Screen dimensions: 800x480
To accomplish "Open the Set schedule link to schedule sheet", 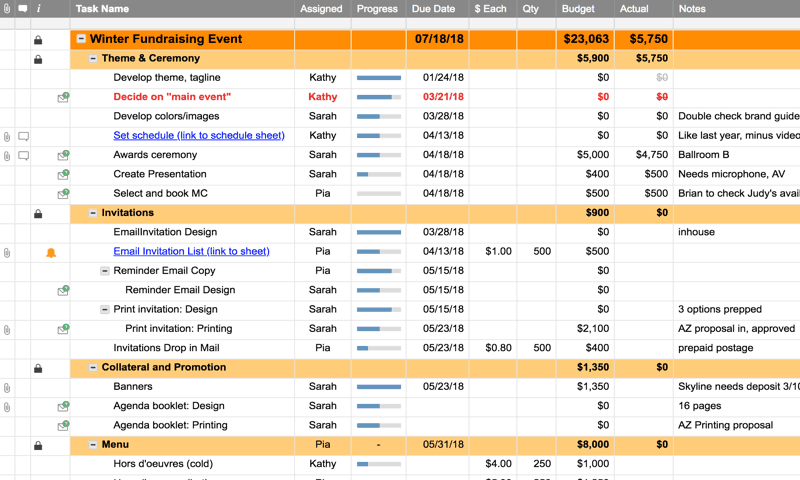I will pyautogui.click(x=198, y=136).
